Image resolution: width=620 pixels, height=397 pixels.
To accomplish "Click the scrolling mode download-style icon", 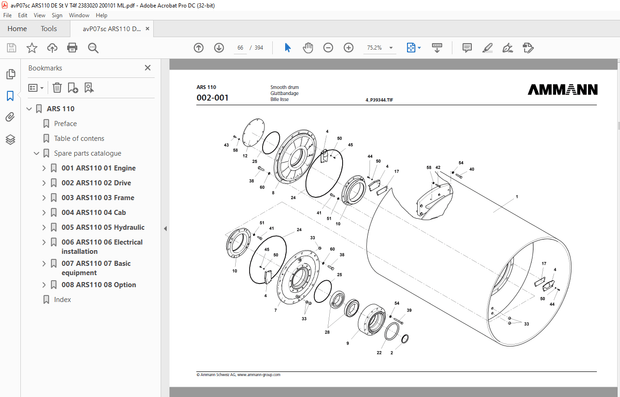I will click(437, 48).
